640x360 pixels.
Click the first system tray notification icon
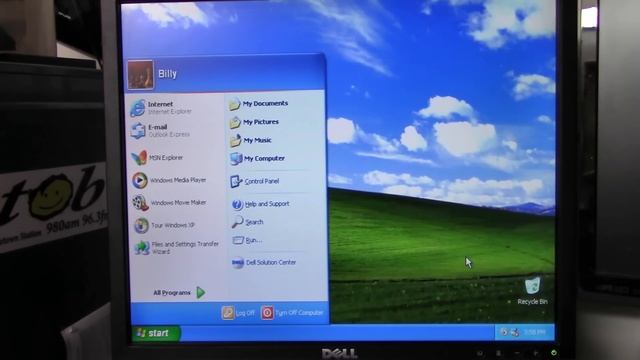(504, 332)
